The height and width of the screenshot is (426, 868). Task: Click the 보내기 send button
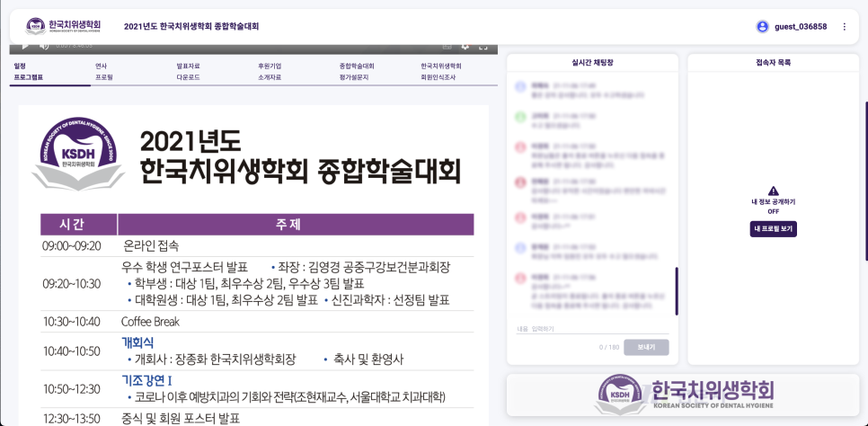646,347
